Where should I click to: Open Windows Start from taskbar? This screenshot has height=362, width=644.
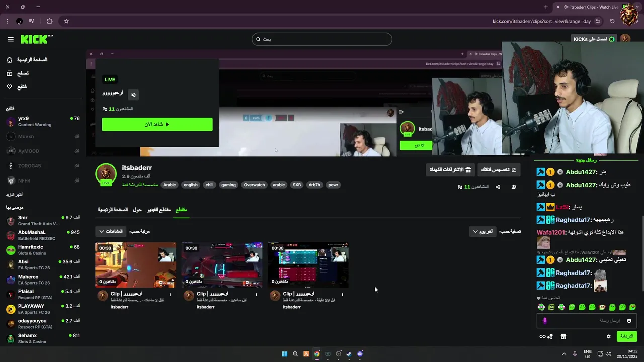284,354
